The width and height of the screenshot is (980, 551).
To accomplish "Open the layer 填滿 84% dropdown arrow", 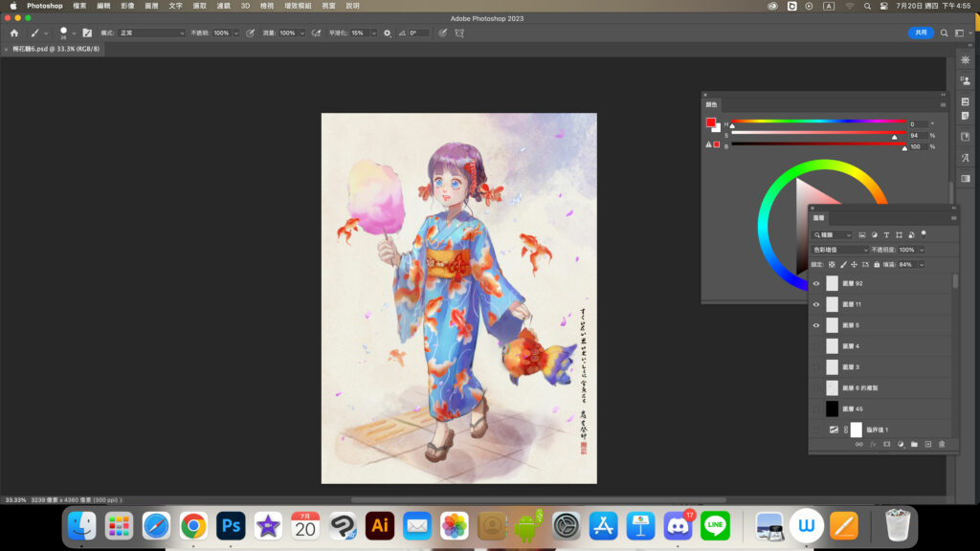I will 922,264.
